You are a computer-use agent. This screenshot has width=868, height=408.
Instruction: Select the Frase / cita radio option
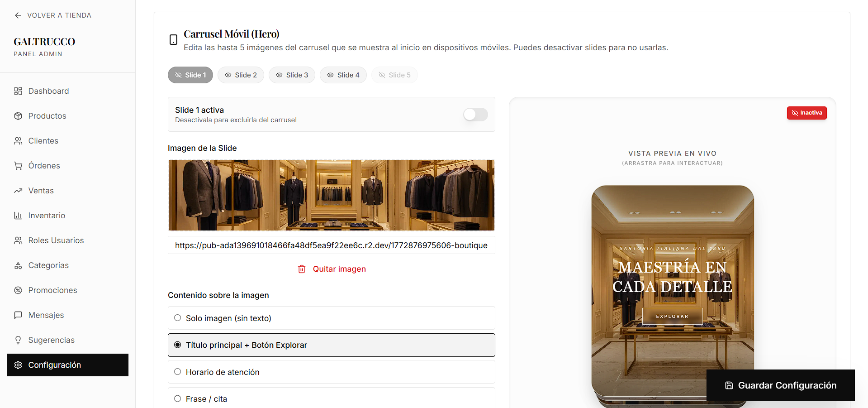point(178,398)
